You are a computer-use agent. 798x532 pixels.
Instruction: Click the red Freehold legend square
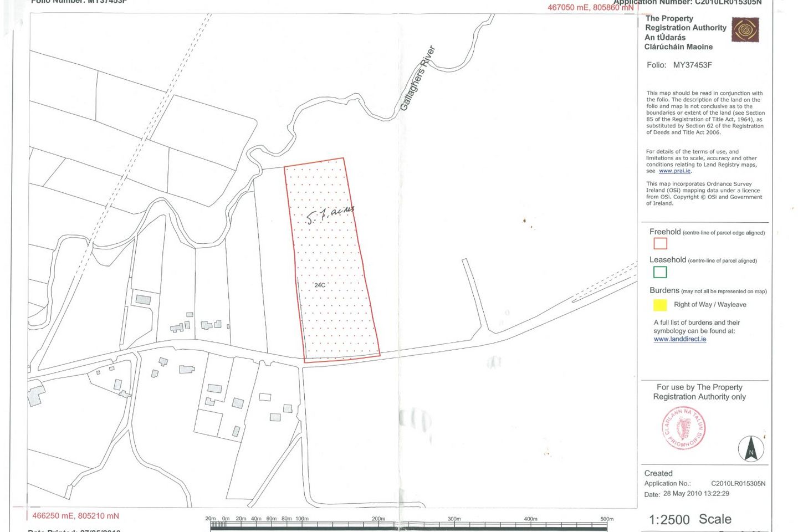click(x=660, y=243)
